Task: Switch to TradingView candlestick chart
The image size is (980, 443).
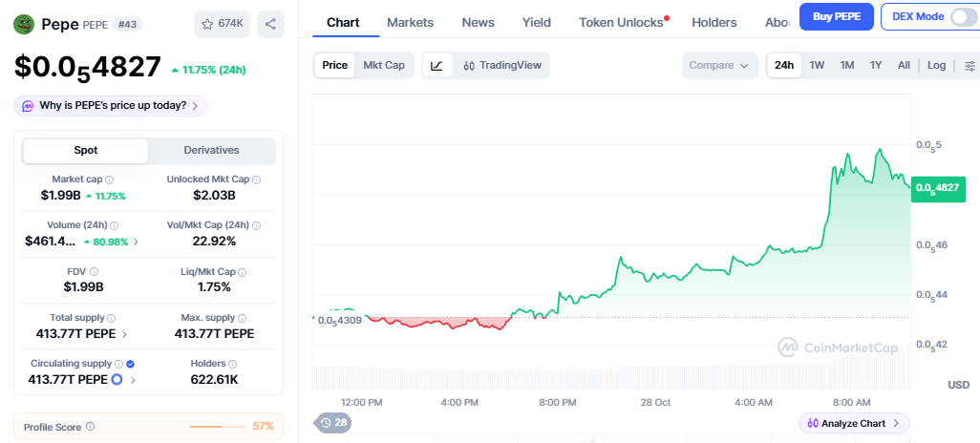Action: click(x=502, y=65)
